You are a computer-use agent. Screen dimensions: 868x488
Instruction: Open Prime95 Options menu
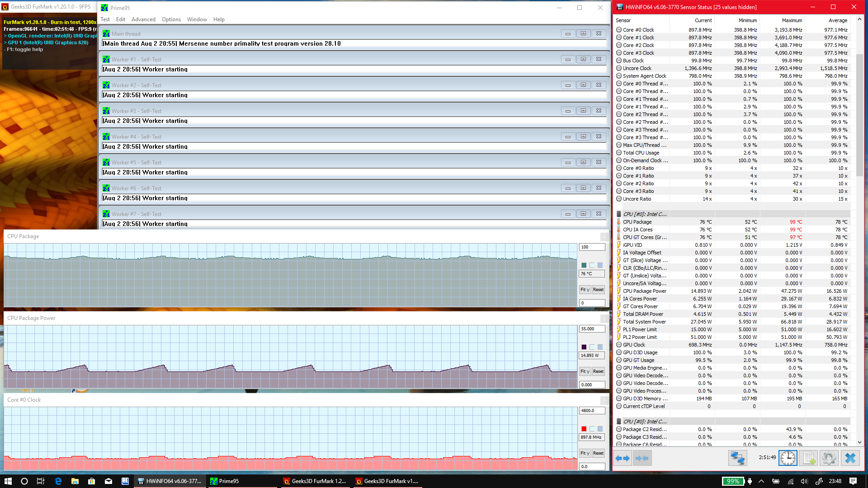[171, 19]
